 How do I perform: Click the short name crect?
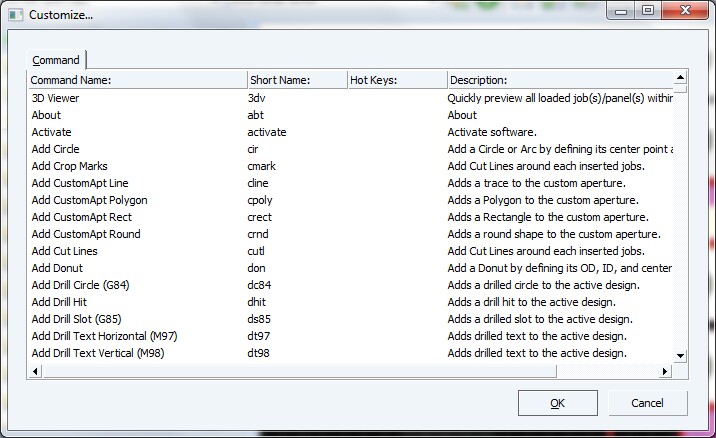click(259, 217)
